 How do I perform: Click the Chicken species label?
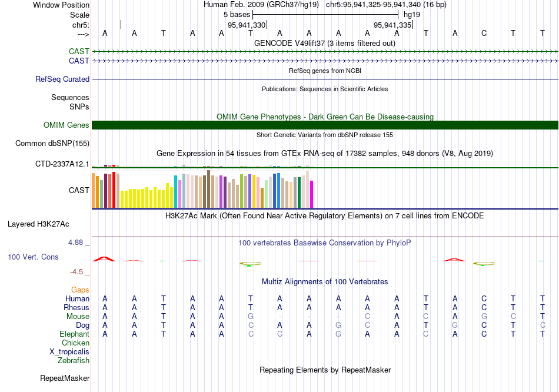[x=75, y=343]
